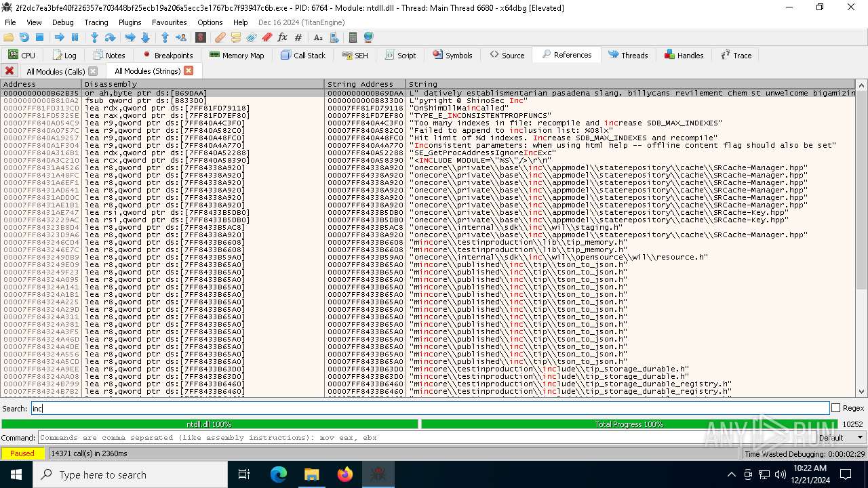Click the Disassembly column header

pyautogui.click(x=203, y=84)
